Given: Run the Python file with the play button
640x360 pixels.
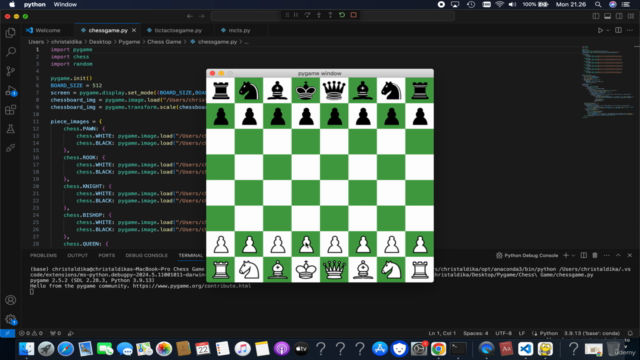Looking at the screenshot, I should (600, 30).
